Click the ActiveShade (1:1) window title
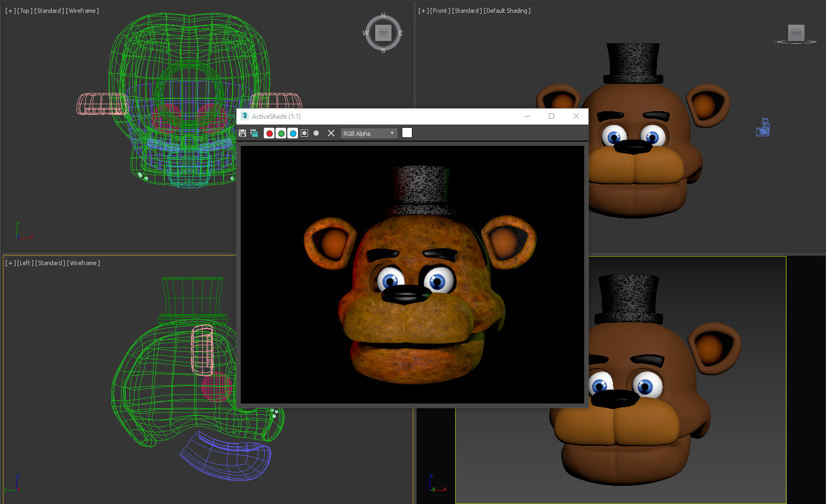Image resolution: width=826 pixels, height=504 pixels. tap(276, 116)
